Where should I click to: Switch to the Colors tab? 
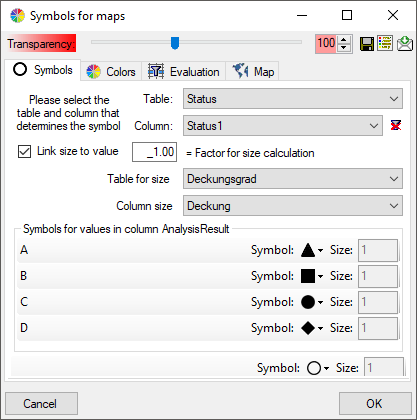pos(111,71)
